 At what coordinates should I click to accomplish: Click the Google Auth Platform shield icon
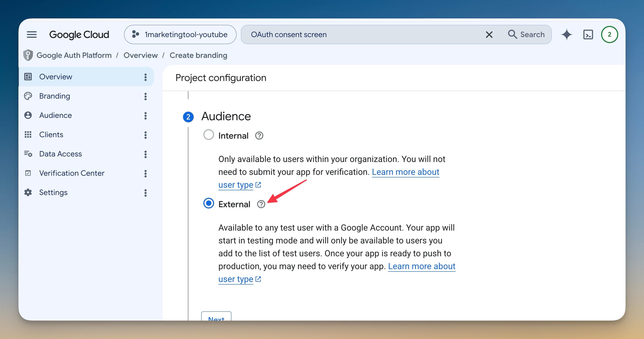[28, 55]
